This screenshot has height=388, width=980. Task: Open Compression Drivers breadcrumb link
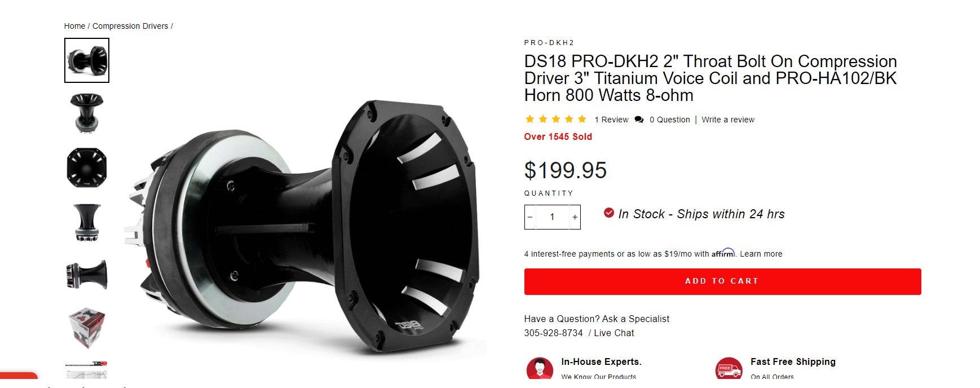130,26
